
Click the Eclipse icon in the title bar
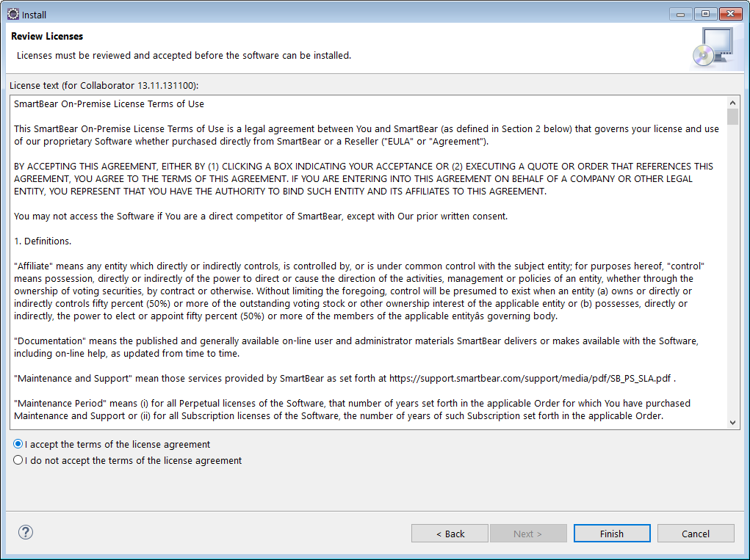click(12, 14)
